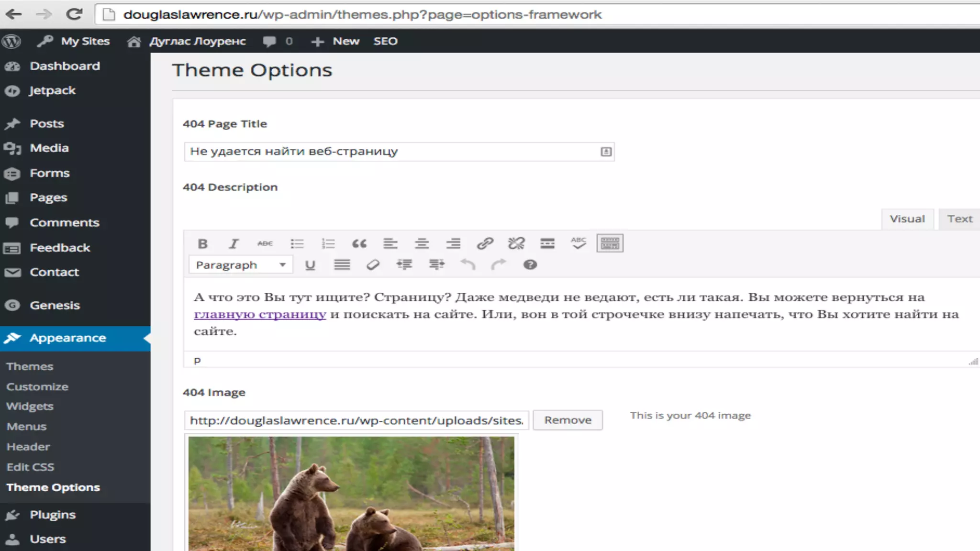980x551 pixels.
Task: Click the insert link icon
Action: (485, 244)
